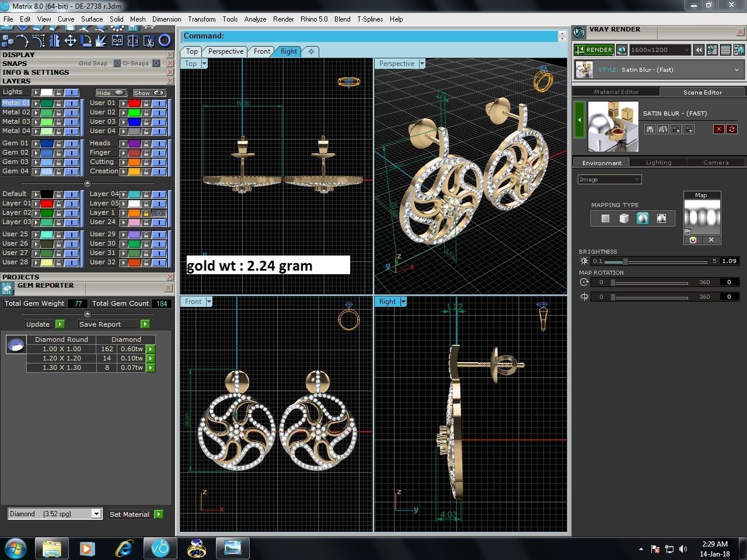Toggle Grid Snap on
This screenshot has width=747, height=560.
(117, 63)
